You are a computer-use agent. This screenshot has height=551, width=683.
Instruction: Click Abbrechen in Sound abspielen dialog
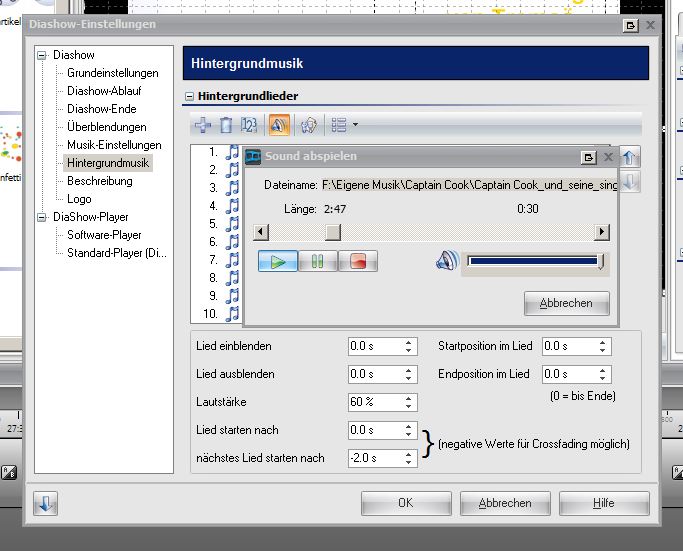point(566,303)
